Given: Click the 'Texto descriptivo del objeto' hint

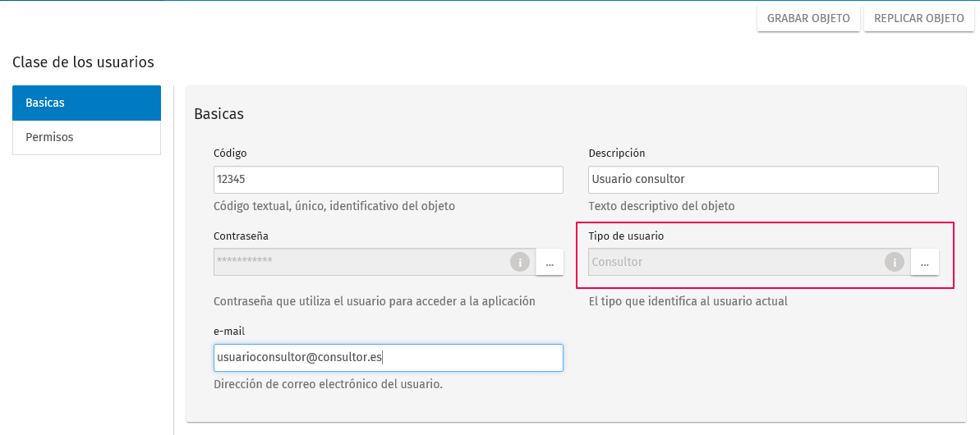Looking at the screenshot, I should tap(662, 206).
